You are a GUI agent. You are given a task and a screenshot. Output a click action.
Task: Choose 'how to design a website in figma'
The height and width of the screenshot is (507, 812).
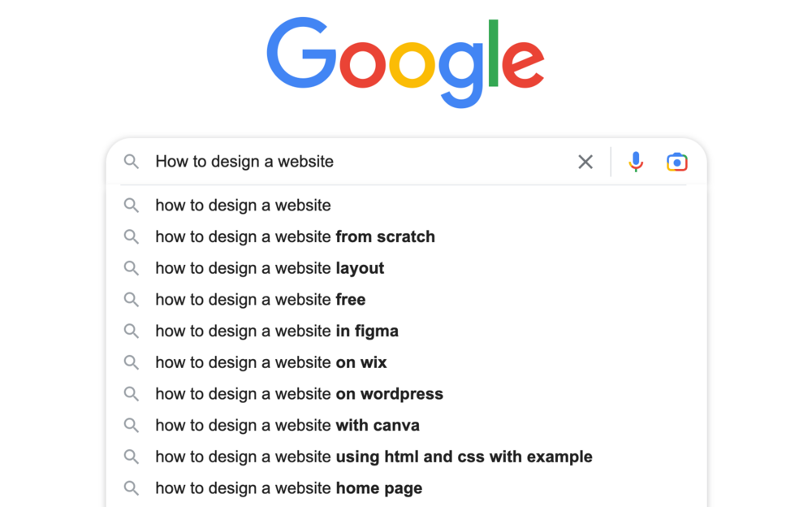coord(407,331)
